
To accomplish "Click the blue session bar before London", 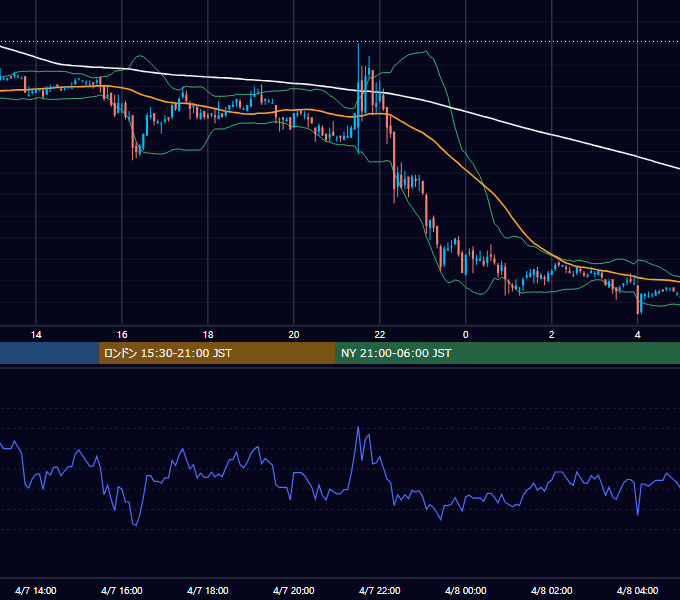I will click(49, 353).
